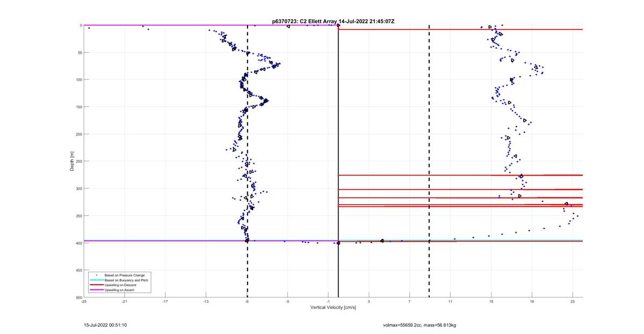Viewport: 644px width, 334px height.
Task: Click x-axis tick label '-13'
Action: pos(206,301)
